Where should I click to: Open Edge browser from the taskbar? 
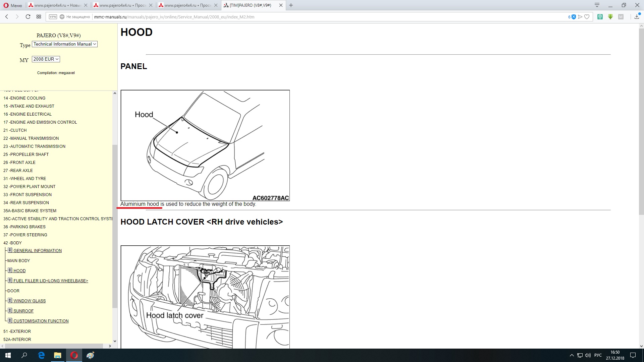(x=41, y=355)
